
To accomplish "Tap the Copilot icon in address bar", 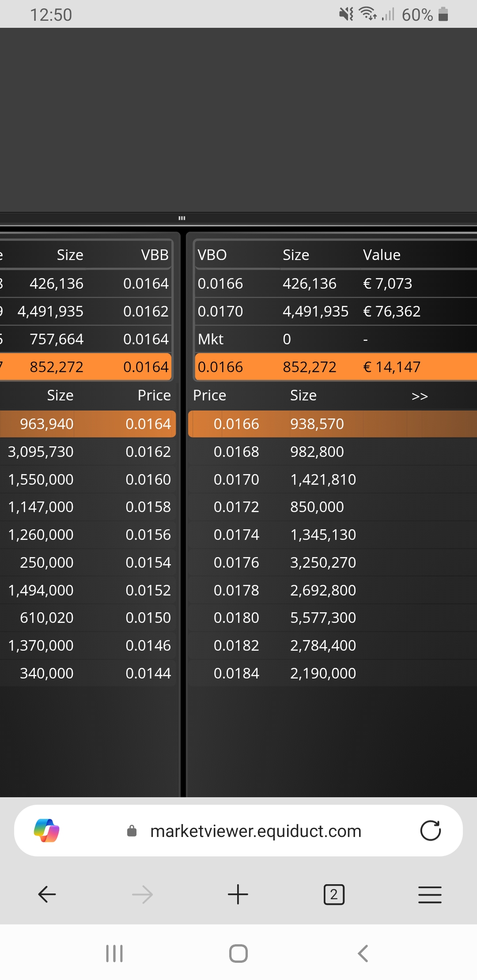I will click(x=47, y=830).
